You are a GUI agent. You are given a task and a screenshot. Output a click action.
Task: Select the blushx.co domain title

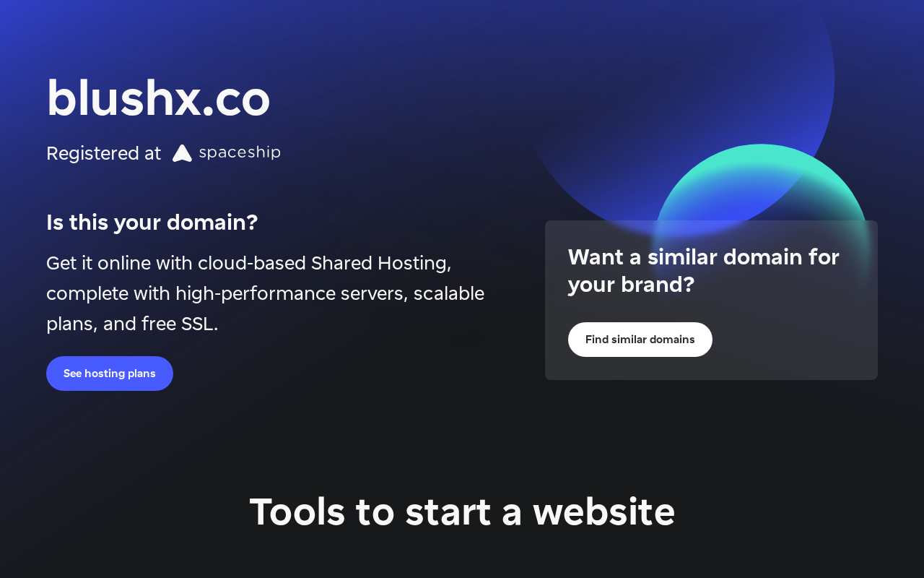click(x=158, y=99)
